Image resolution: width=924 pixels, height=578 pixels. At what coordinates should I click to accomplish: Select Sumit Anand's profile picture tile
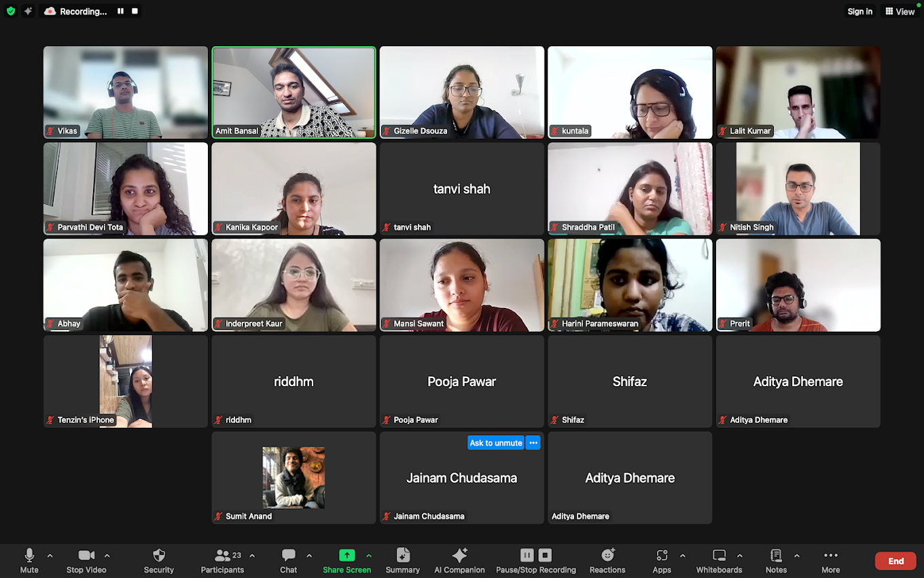click(x=294, y=477)
